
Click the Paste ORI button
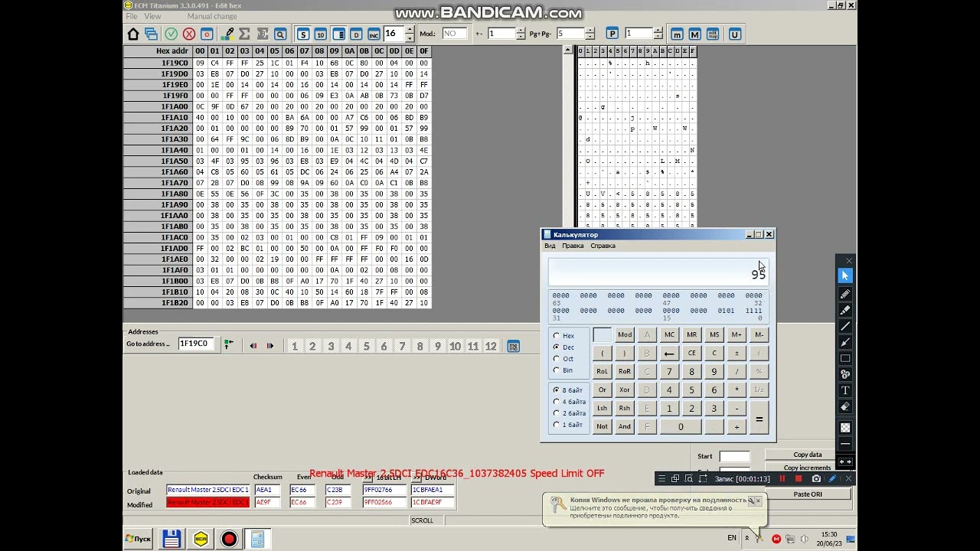(x=808, y=494)
